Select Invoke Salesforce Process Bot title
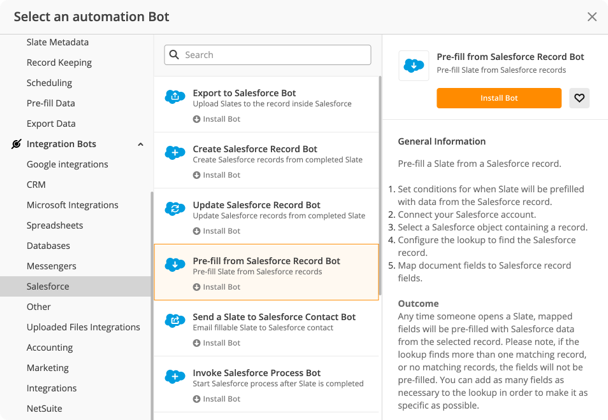Screen dimensions: 608x420 (257, 373)
